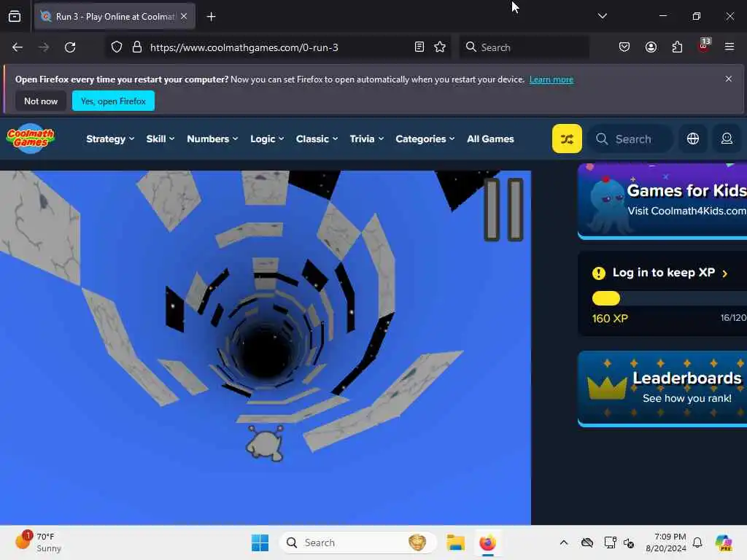Screen dimensions: 747x560
Task: Expand the Classic menu
Action: tap(317, 139)
